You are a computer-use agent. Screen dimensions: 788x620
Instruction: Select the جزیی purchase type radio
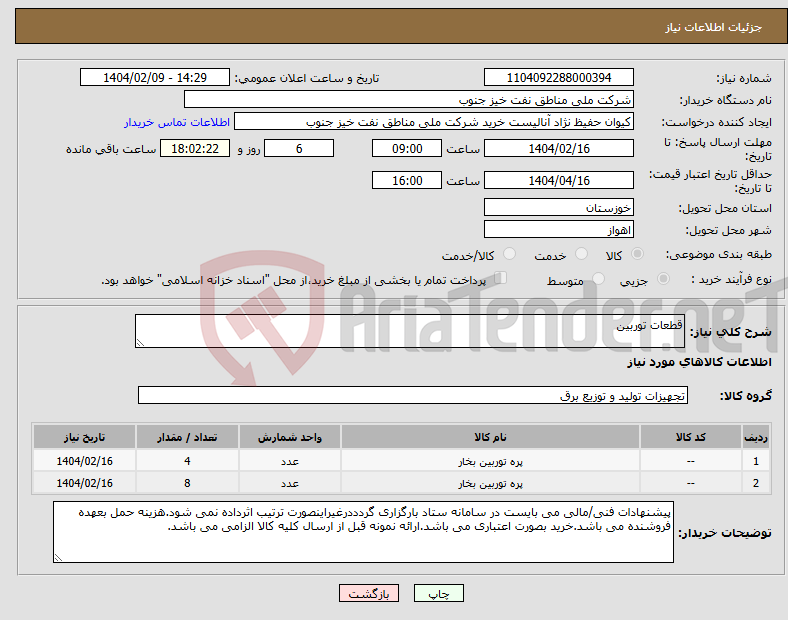point(663,278)
